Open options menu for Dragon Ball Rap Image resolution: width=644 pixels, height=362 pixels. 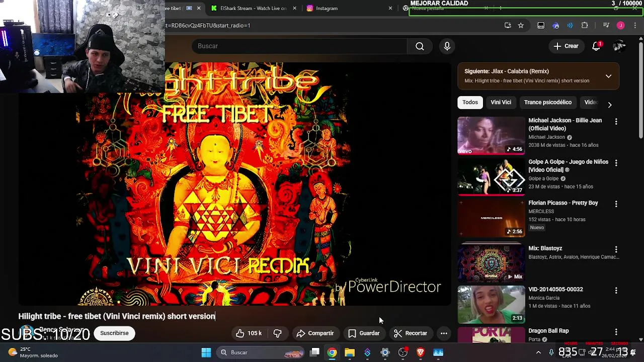(x=616, y=332)
